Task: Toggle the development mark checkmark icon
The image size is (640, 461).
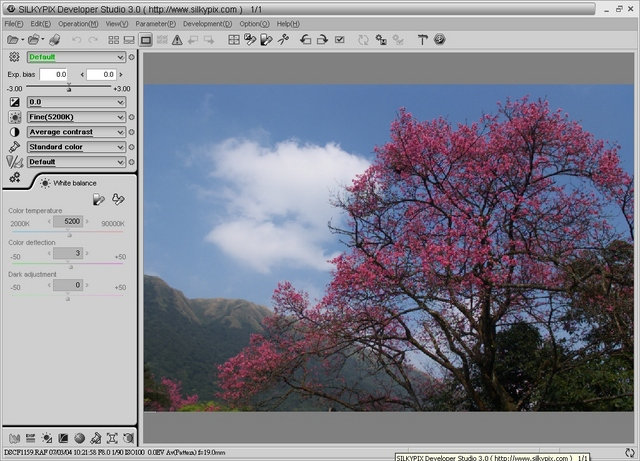Action: tap(340, 40)
